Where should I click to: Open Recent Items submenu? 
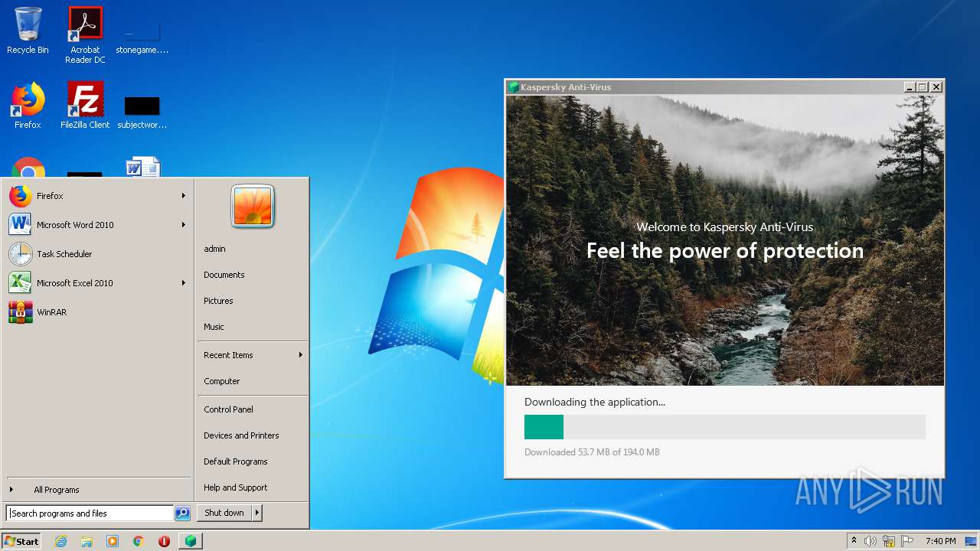[253, 355]
